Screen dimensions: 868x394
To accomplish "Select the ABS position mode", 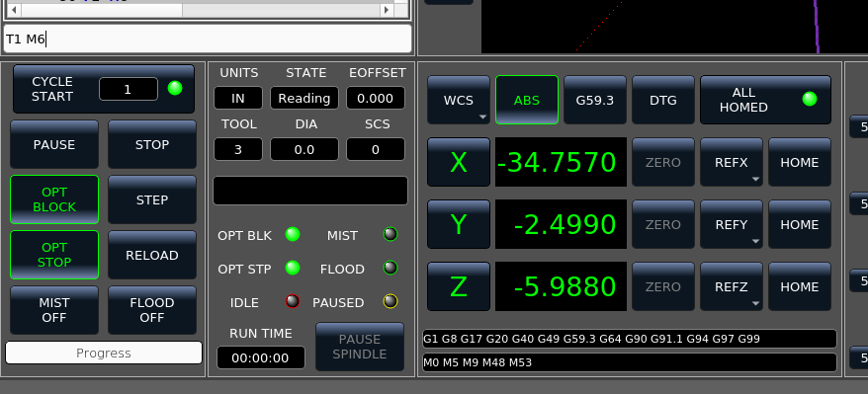I will point(527,100).
